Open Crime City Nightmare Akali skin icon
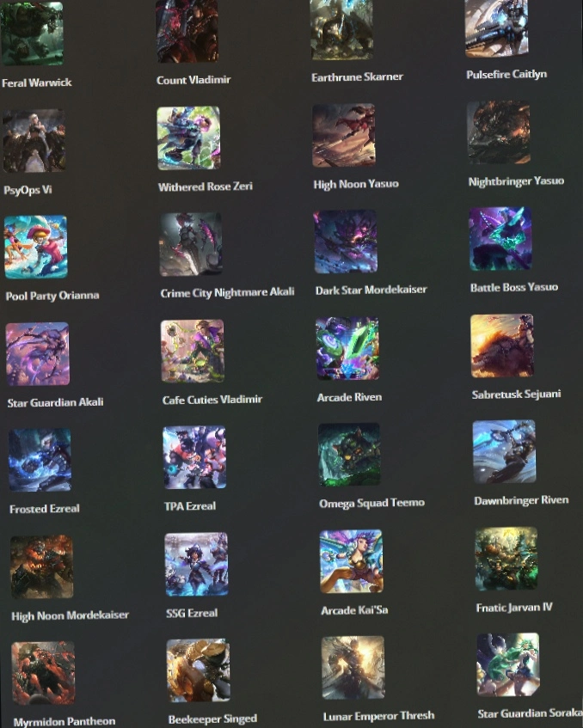This screenshot has width=583, height=728. coord(190,244)
